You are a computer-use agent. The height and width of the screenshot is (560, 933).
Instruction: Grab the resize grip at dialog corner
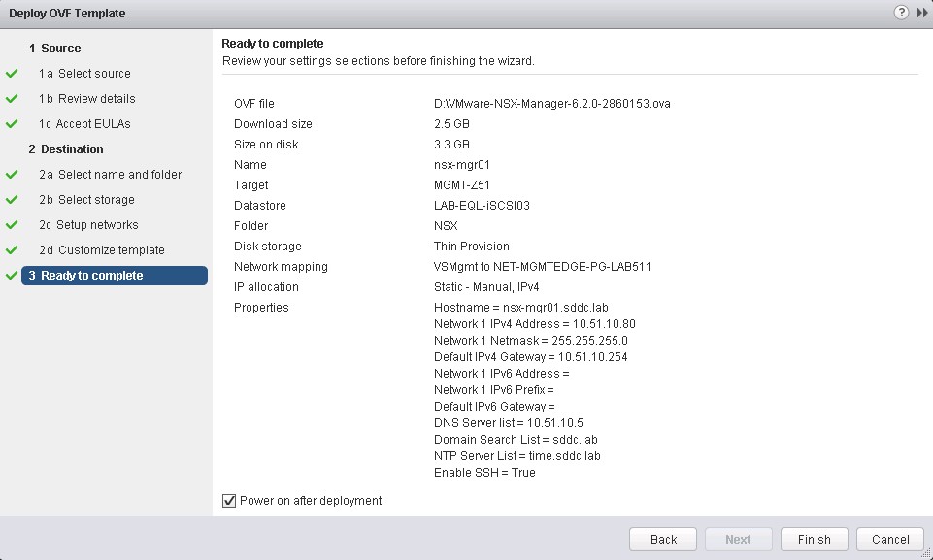coord(926,553)
